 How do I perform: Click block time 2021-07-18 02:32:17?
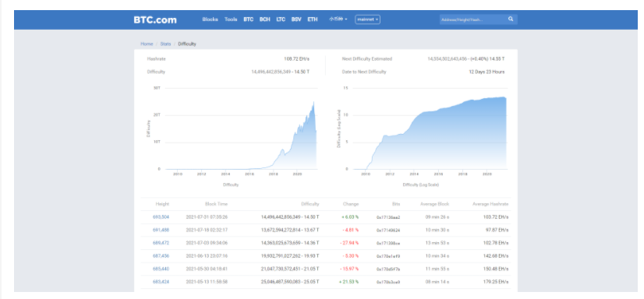pos(207,230)
